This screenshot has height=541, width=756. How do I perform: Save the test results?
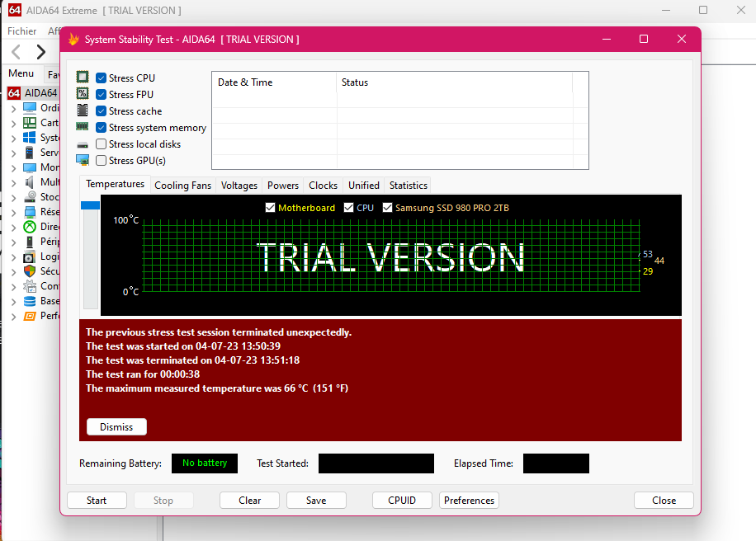pos(316,500)
